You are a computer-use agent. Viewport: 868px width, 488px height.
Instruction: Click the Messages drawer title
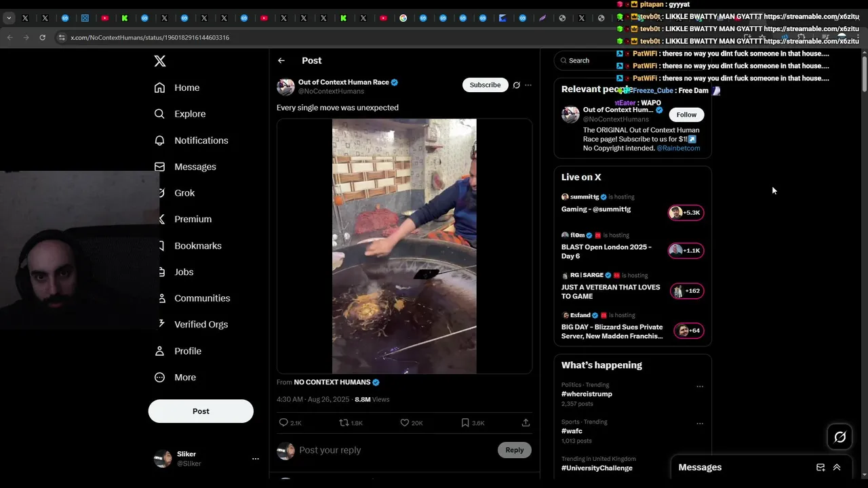[700, 468]
